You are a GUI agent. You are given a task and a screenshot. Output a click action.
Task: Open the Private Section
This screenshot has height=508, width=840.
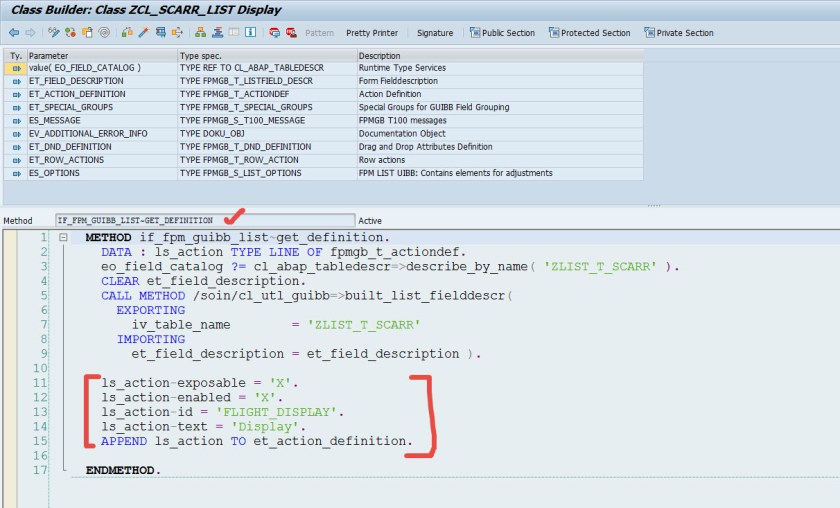[x=678, y=33]
